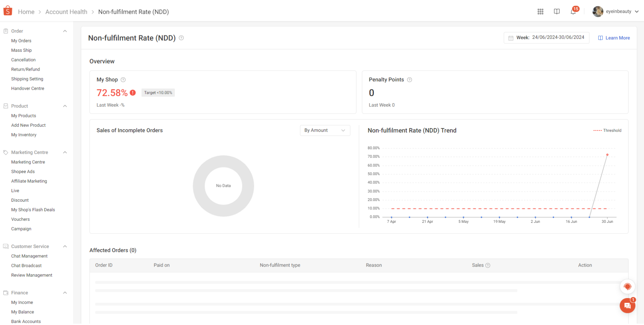The width and height of the screenshot is (644, 325).
Task: Check notifications via the bell icon
Action: coord(573,11)
